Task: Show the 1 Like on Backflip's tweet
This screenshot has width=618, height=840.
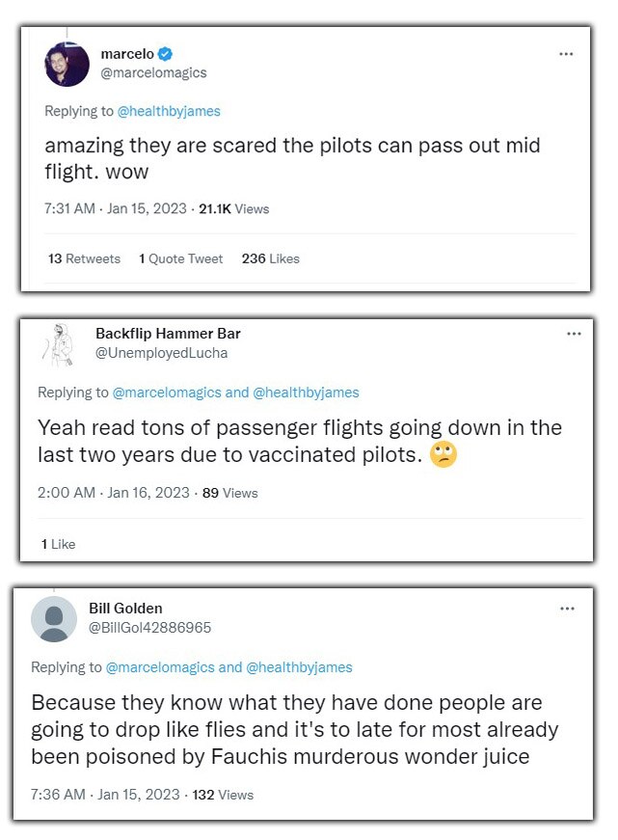Action: point(58,544)
